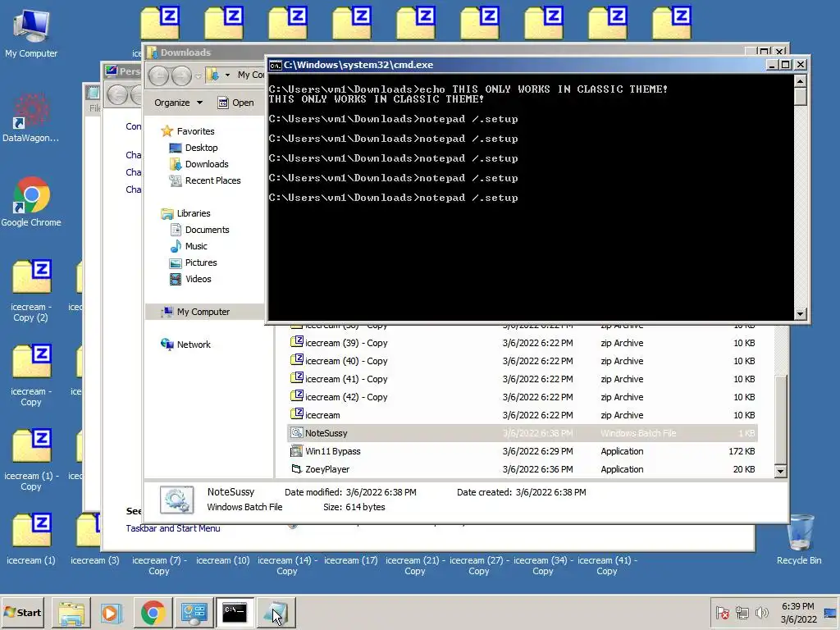This screenshot has width=840, height=630.
Task: Open Windows Media Player taskbar icon
Action: click(x=112, y=612)
